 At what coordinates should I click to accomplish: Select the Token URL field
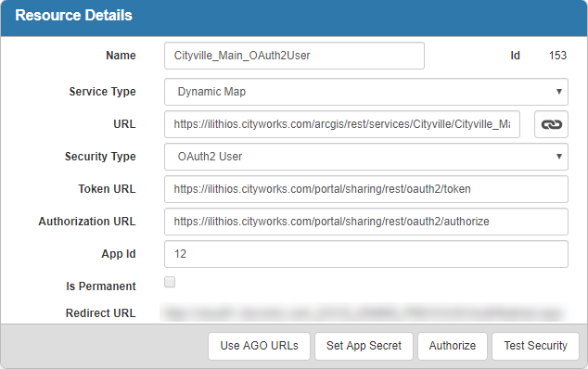tap(366, 189)
